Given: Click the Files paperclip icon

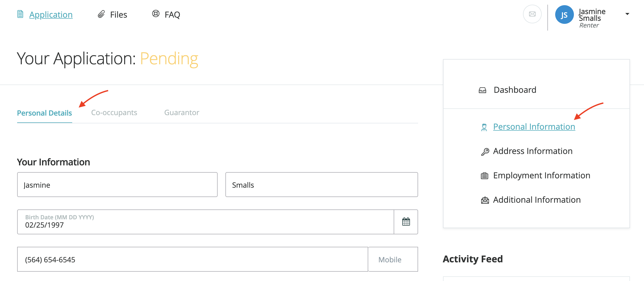Looking at the screenshot, I should (101, 14).
